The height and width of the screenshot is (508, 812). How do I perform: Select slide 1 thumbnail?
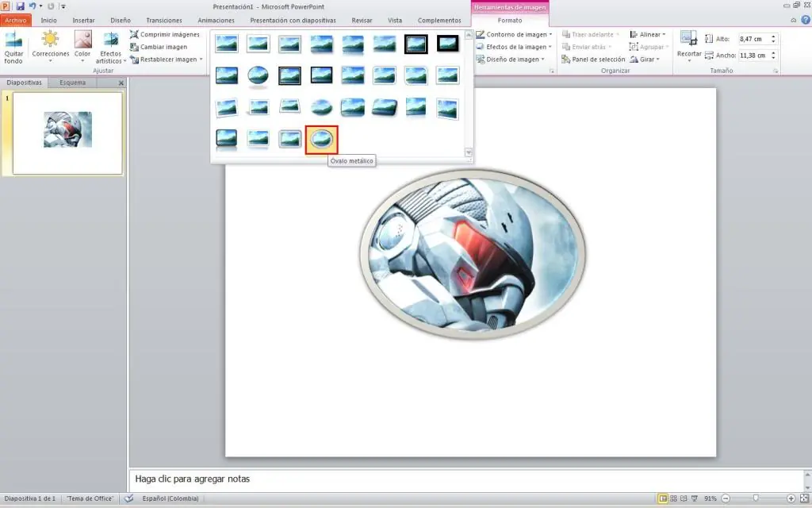67,133
